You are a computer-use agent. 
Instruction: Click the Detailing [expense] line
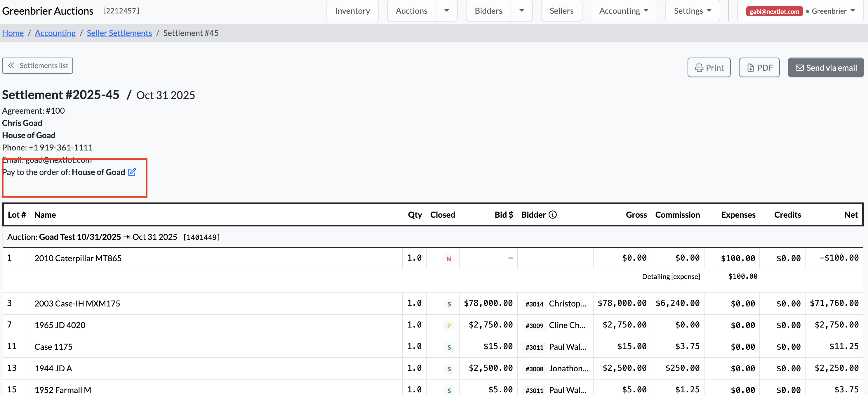click(671, 276)
